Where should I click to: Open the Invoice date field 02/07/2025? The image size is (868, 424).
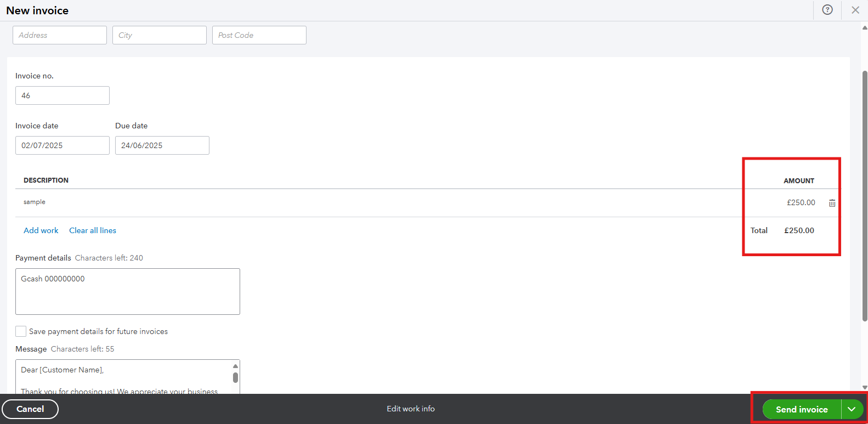63,145
